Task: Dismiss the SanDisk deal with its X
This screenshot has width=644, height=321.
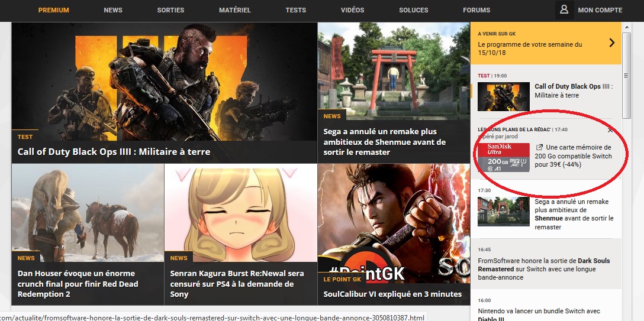Action: (610, 131)
